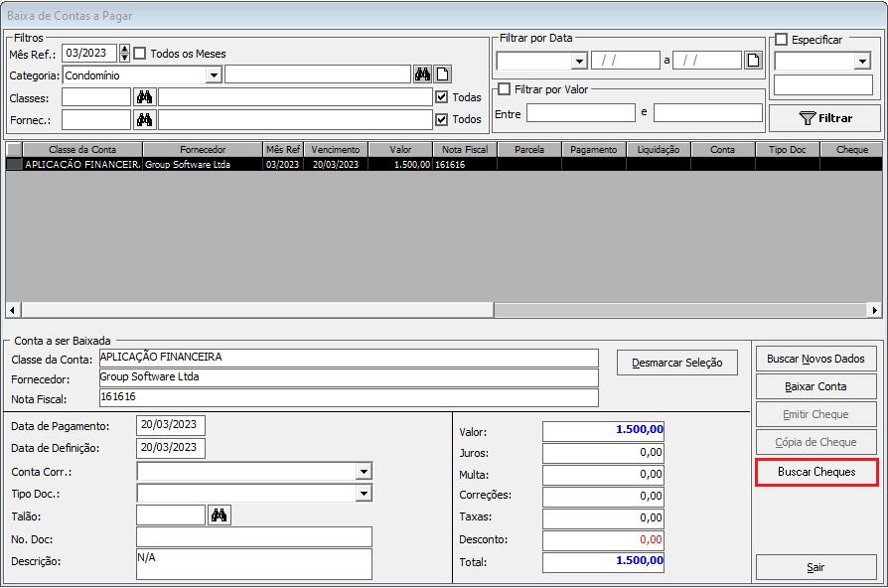Click the Desconto value field
This screenshot has width=888, height=588.
(x=603, y=540)
